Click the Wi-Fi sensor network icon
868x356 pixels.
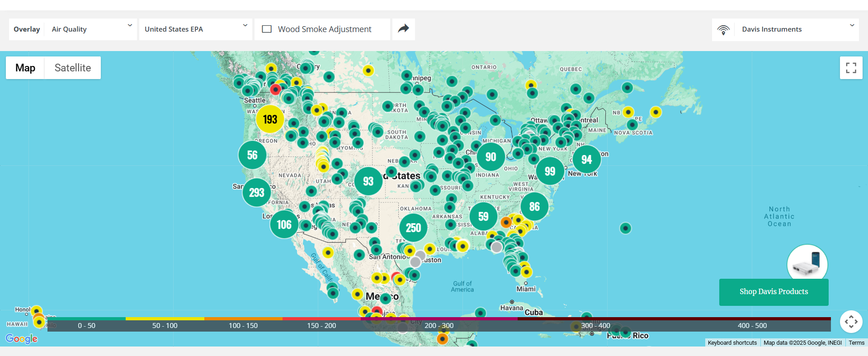coord(723,30)
